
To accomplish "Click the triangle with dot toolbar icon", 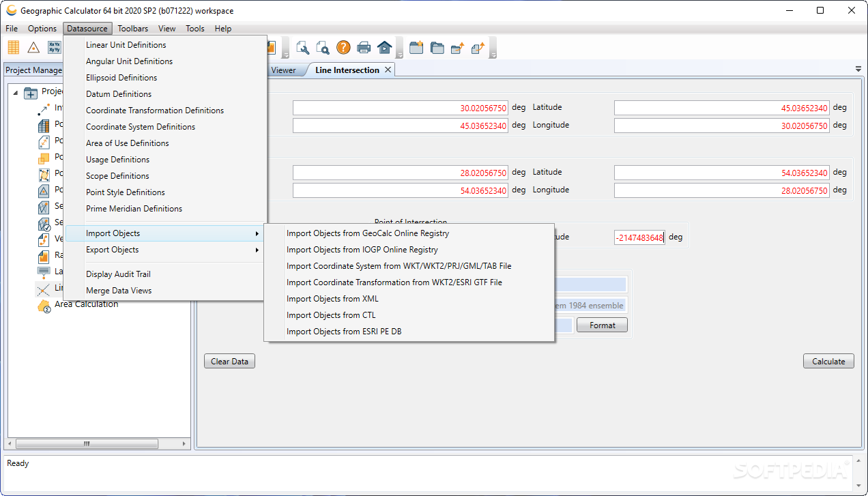I will (x=33, y=47).
